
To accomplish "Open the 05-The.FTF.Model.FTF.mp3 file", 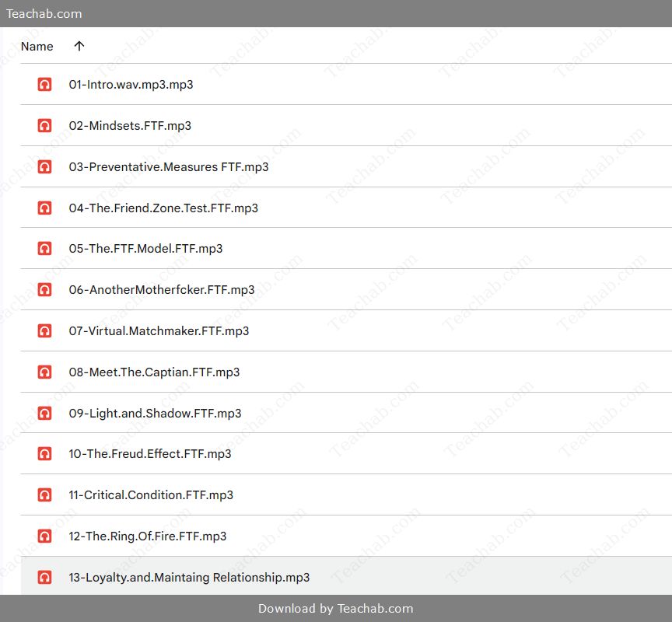I will pyautogui.click(x=145, y=249).
